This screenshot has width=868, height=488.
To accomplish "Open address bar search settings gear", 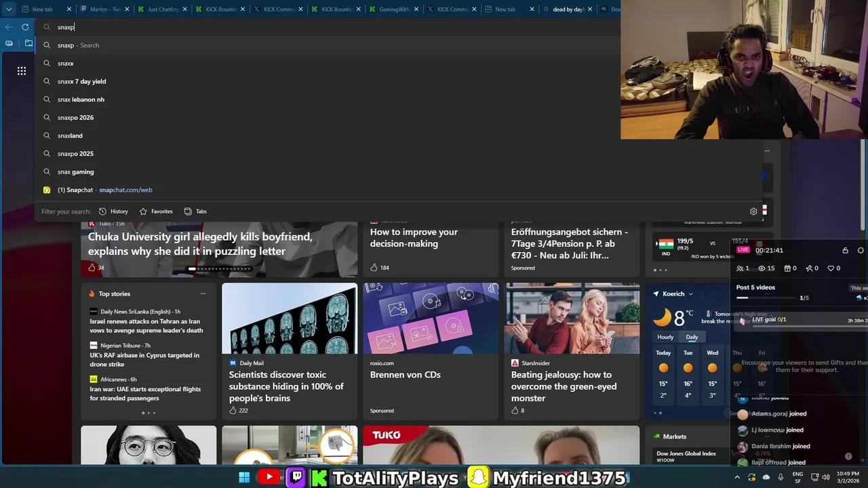I will 753,211.
